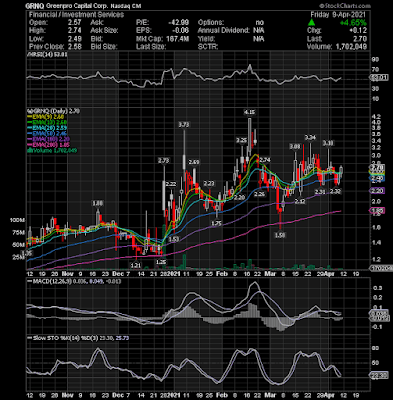Click the +4.65% percent change value
This screenshot has width=393, height=400.
click(x=353, y=23)
